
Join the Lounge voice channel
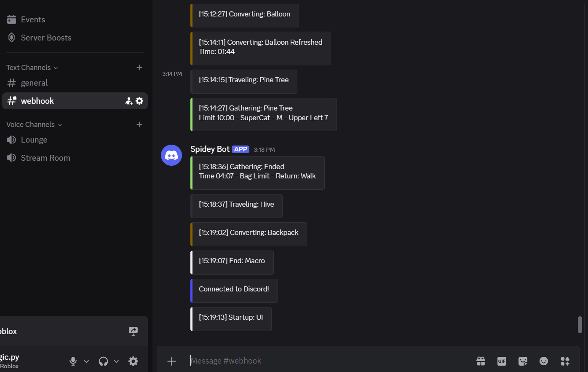(34, 140)
